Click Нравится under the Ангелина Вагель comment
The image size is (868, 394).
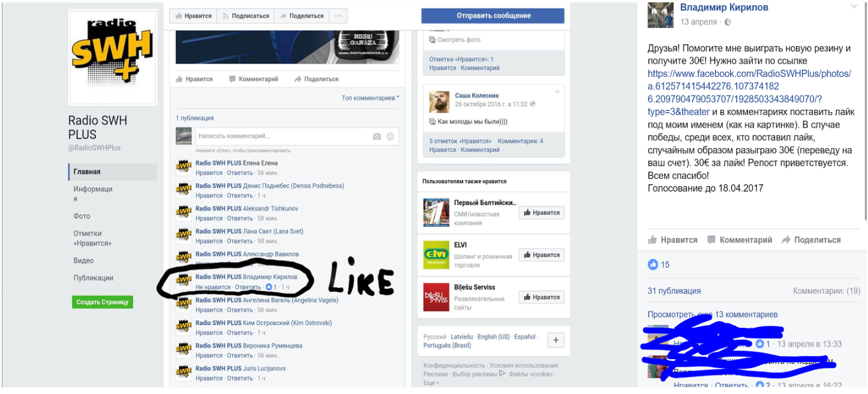[209, 310]
